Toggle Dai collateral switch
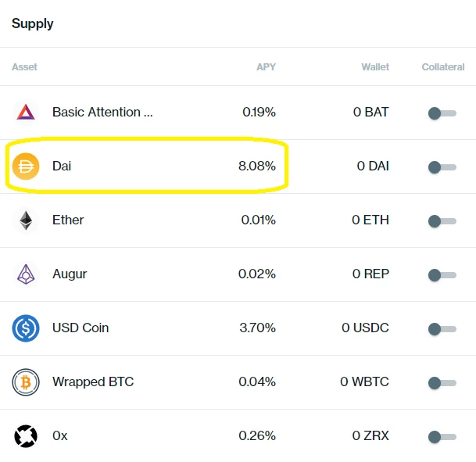 point(442,167)
